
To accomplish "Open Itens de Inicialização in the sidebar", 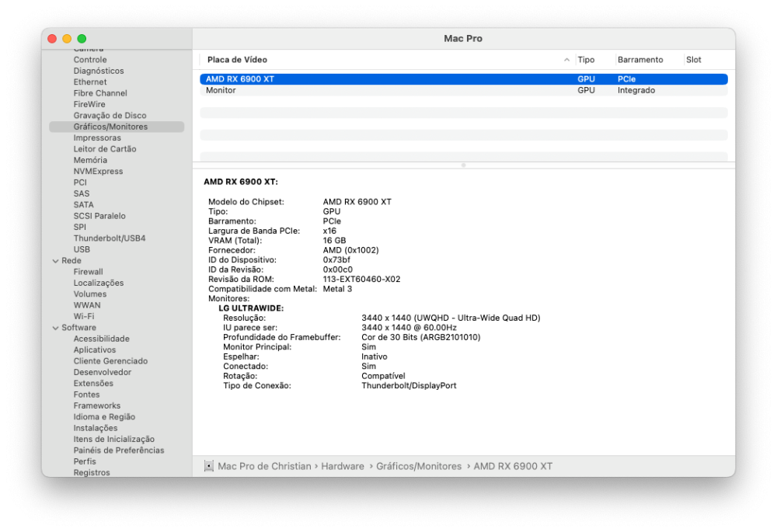I will point(114,440).
